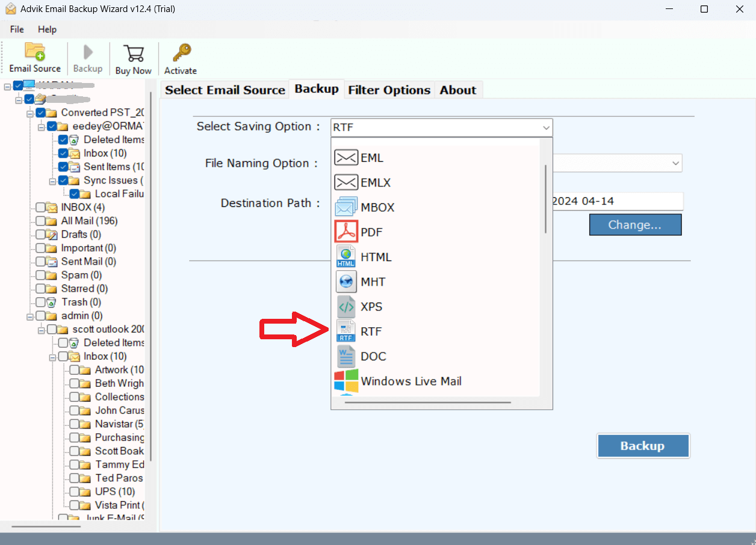
Task: Uncheck the Converted PST folder checkbox
Action: coord(40,112)
